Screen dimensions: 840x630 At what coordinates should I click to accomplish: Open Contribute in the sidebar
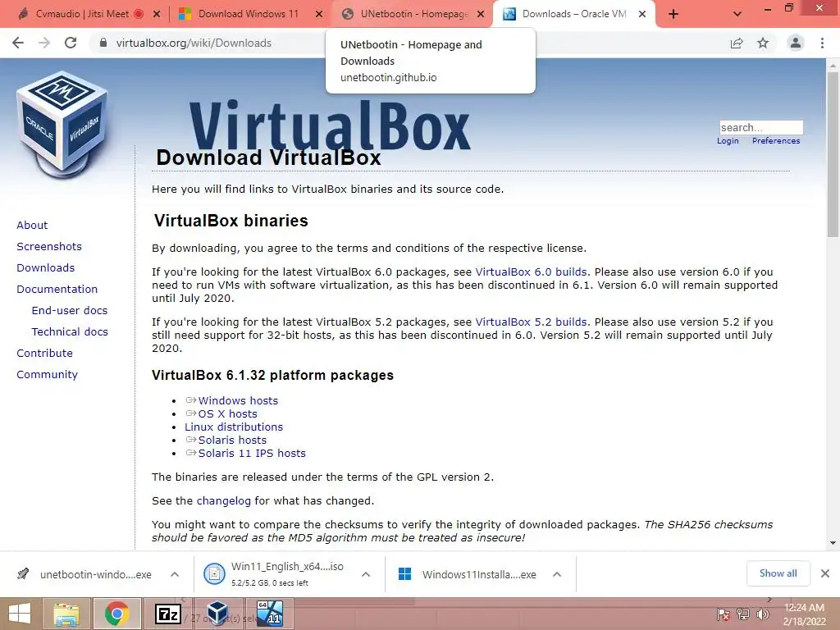[44, 353]
